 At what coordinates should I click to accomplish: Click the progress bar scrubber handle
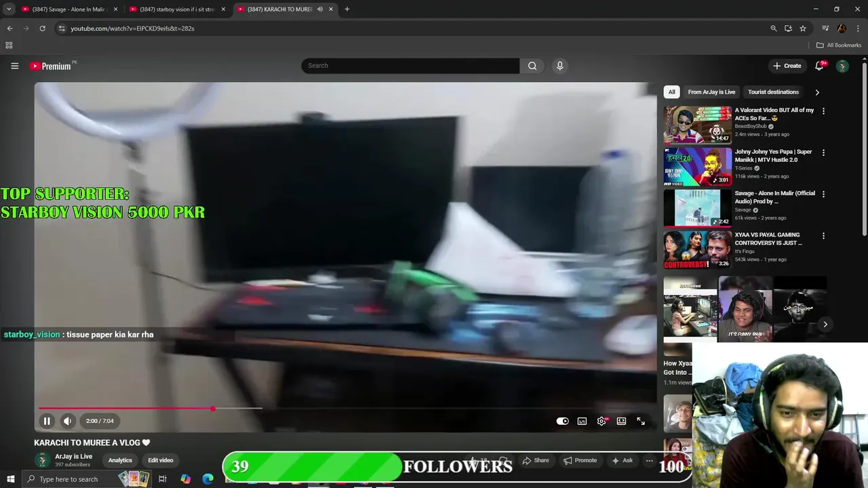pyautogui.click(x=213, y=409)
